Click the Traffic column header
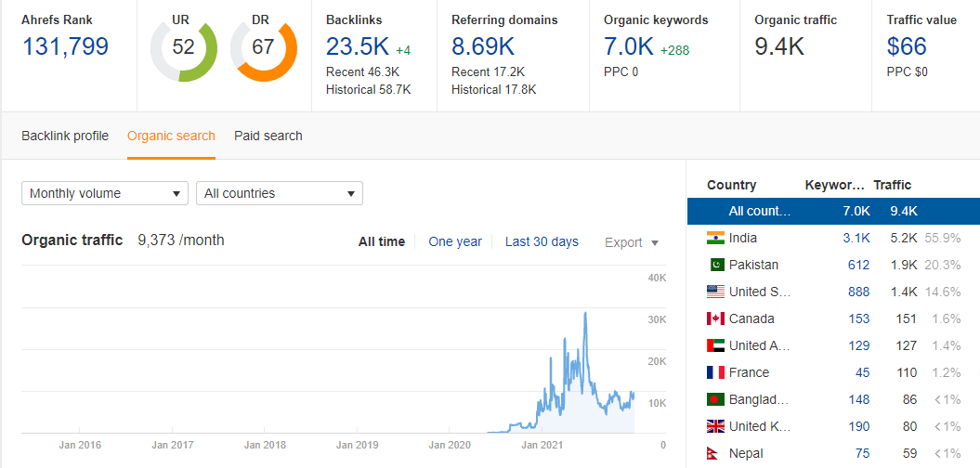Screen dimensions: 980x468 click(892, 185)
